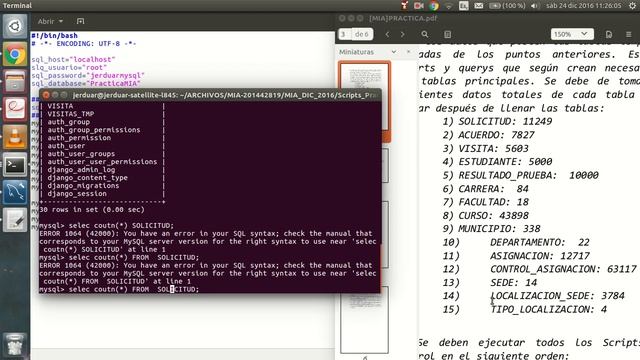Screen dimensions: 640x360
Task: Click 'auth_group_permissions' row in terminal
Action: [x=94, y=130]
